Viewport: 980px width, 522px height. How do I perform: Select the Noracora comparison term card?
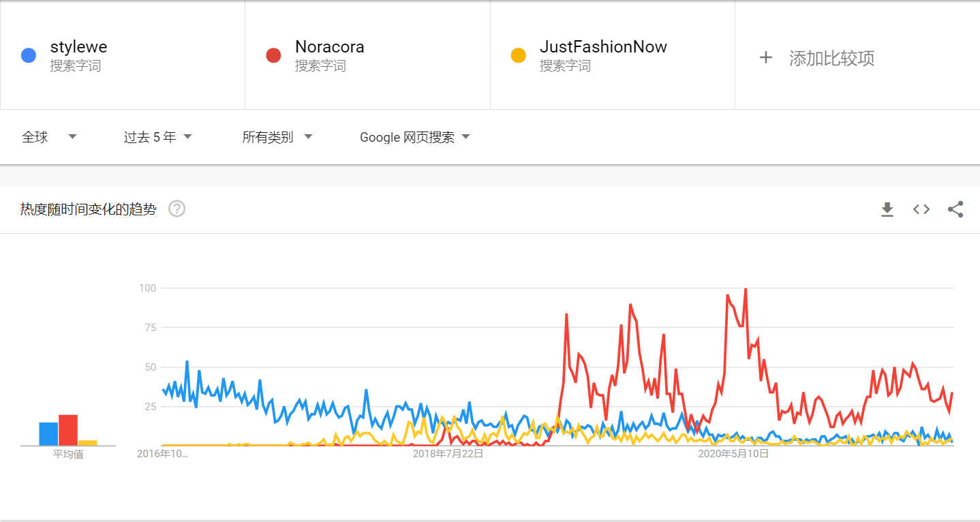click(x=367, y=55)
